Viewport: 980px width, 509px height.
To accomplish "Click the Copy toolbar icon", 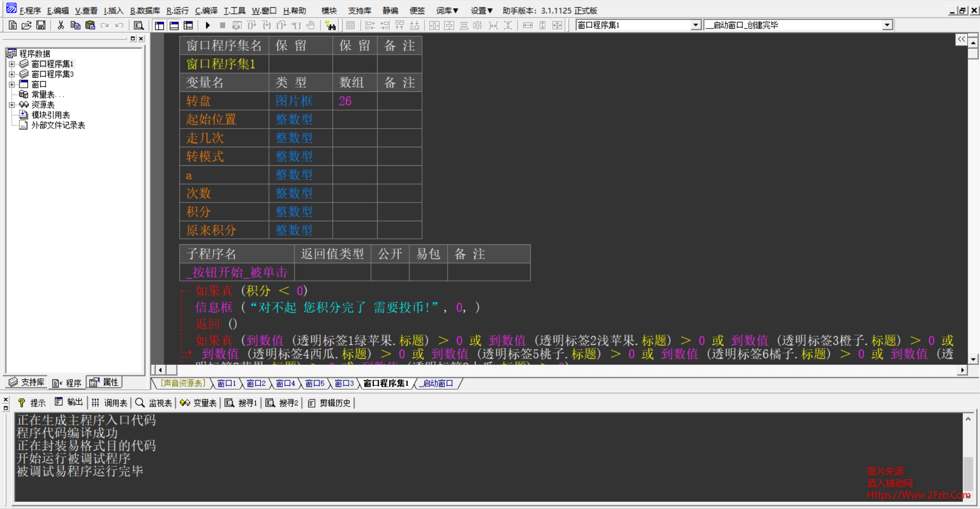I will pyautogui.click(x=76, y=25).
